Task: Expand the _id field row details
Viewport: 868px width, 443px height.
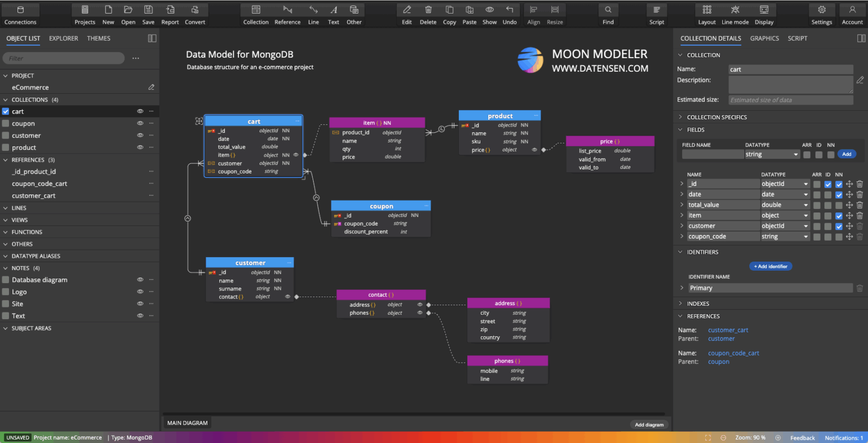Action: (x=681, y=184)
